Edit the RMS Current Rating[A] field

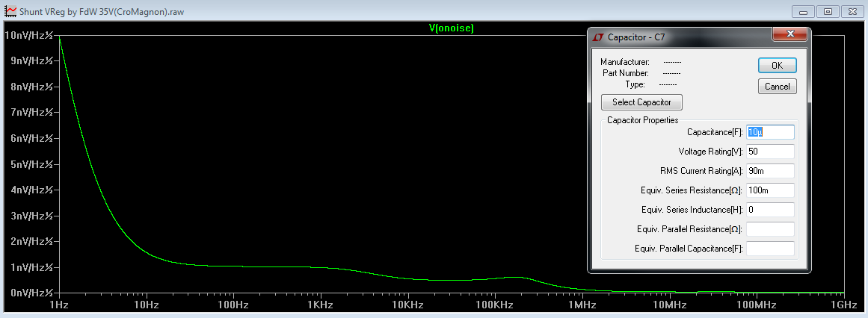[x=770, y=171]
